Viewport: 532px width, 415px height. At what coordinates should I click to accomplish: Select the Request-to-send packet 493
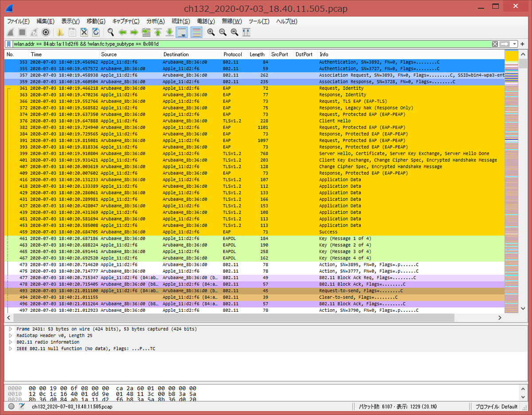pos(254,291)
